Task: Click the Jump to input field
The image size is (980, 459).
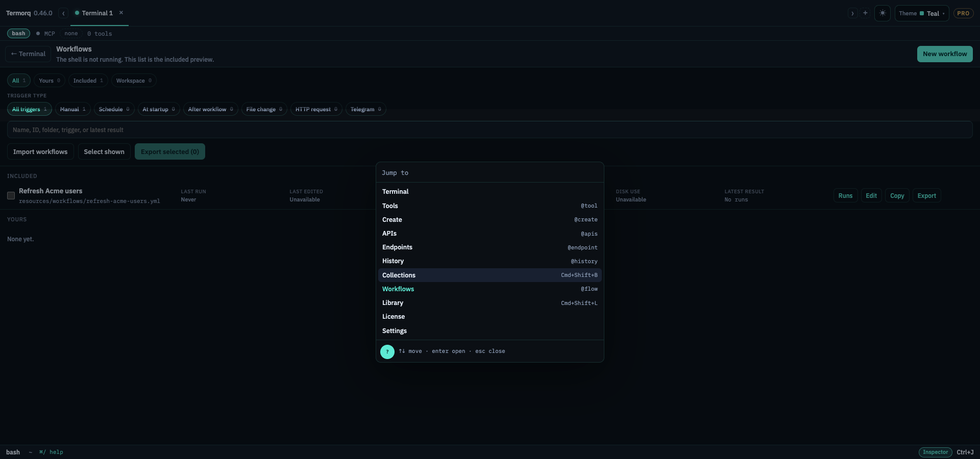Action: [x=489, y=173]
